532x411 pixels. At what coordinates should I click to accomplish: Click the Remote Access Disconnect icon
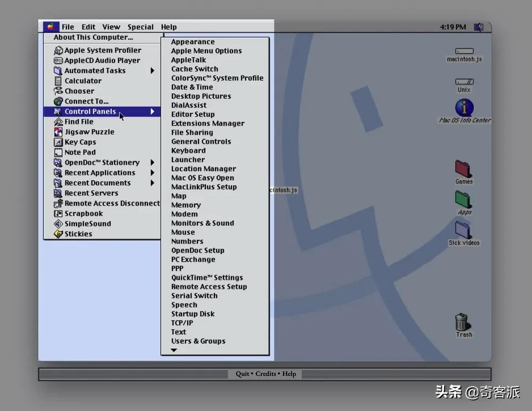pyautogui.click(x=59, y=203)
